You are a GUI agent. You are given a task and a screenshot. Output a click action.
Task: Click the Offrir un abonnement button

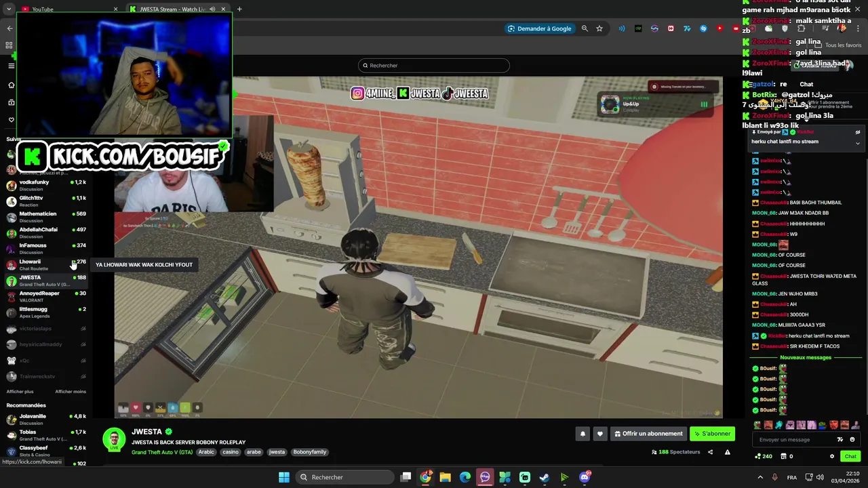pyautogui.click(x=648, y=434)
